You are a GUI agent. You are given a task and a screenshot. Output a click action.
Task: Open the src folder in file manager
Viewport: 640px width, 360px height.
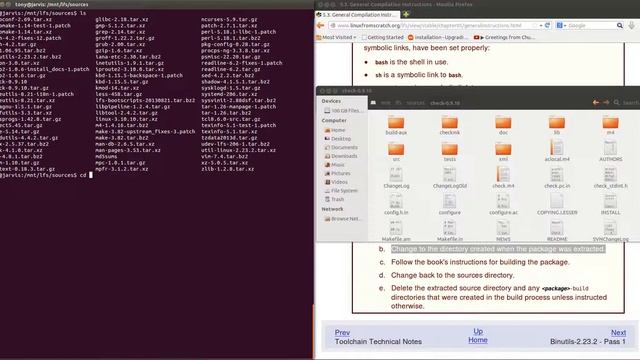click(x=396, y=152)
